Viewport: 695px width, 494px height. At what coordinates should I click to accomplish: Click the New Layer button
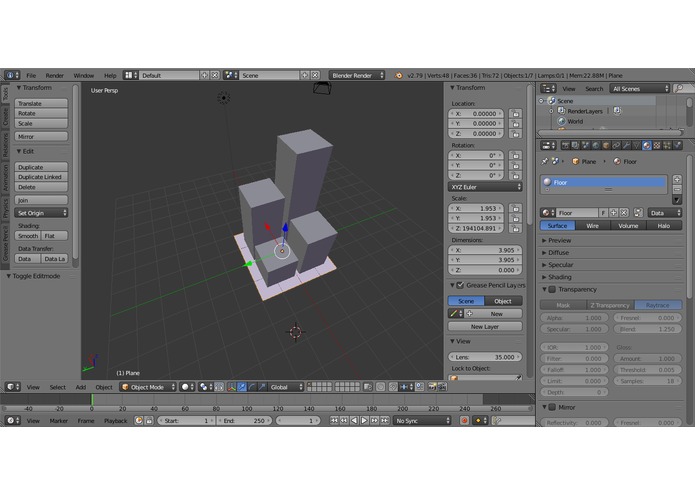coord(485,327)
